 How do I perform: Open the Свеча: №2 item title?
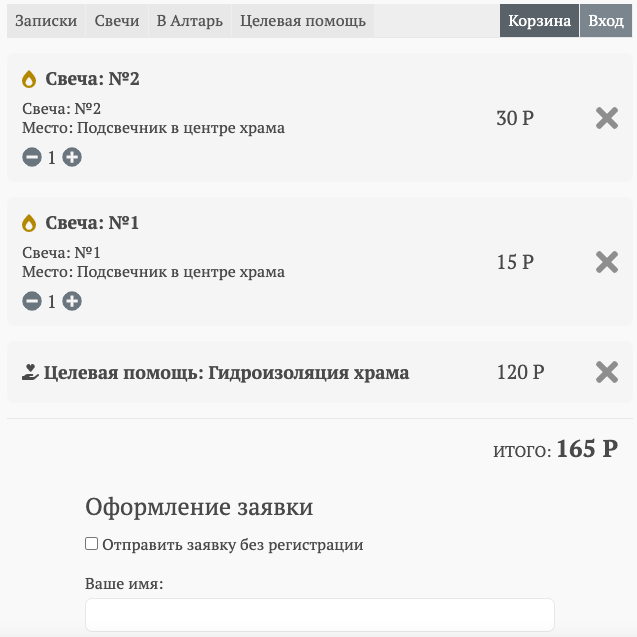(x=92, y=79)
